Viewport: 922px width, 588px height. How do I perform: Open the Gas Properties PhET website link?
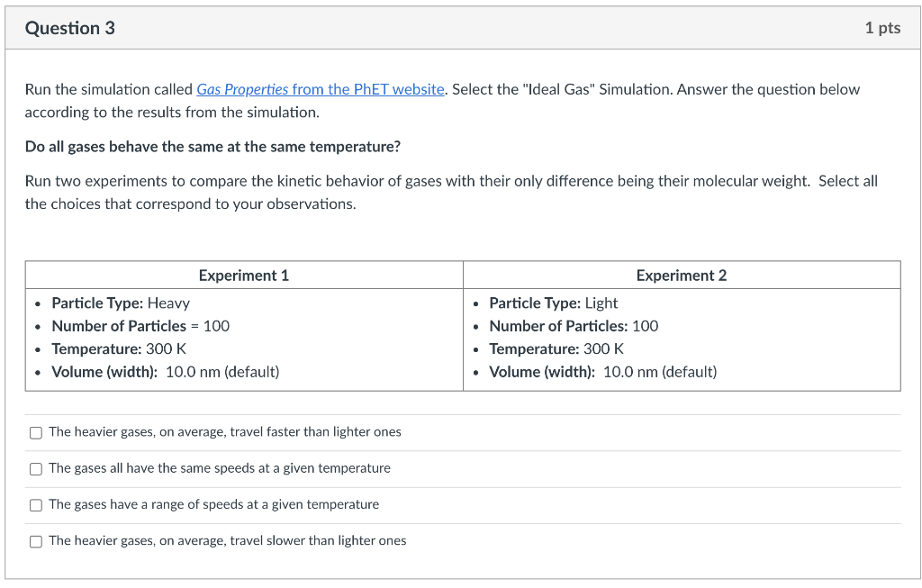320,89
